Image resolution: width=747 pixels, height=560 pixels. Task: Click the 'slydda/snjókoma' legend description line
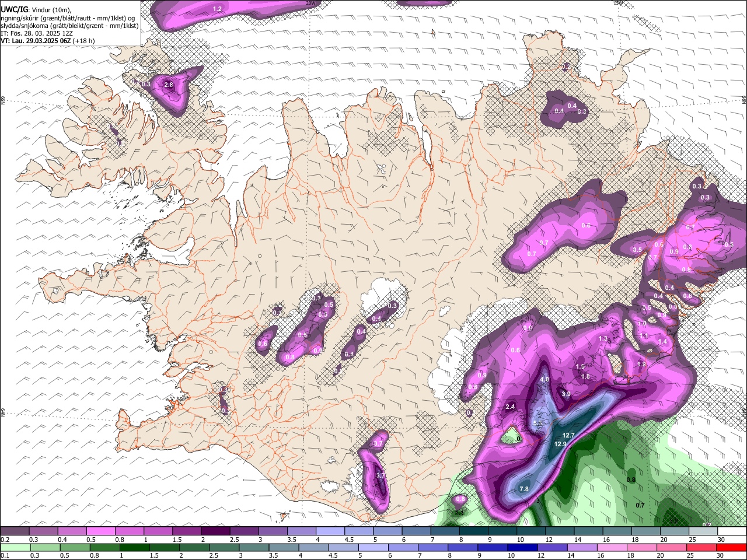69,26
